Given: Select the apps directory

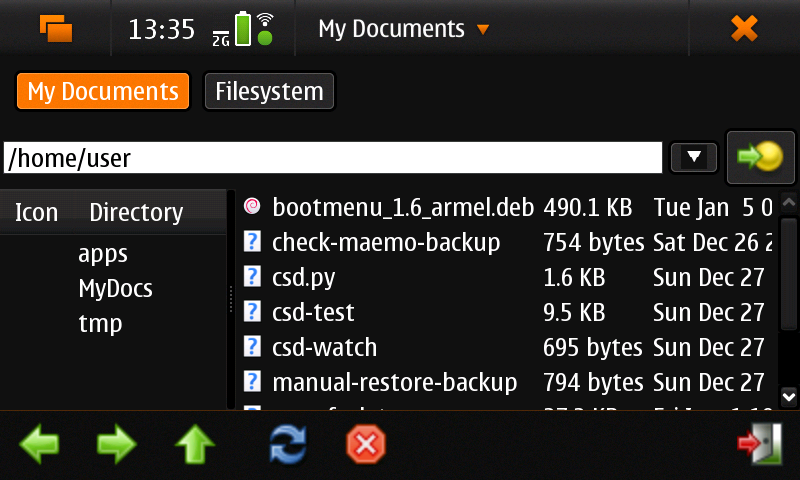Looking at the screenshot, I should coord(103,254).
